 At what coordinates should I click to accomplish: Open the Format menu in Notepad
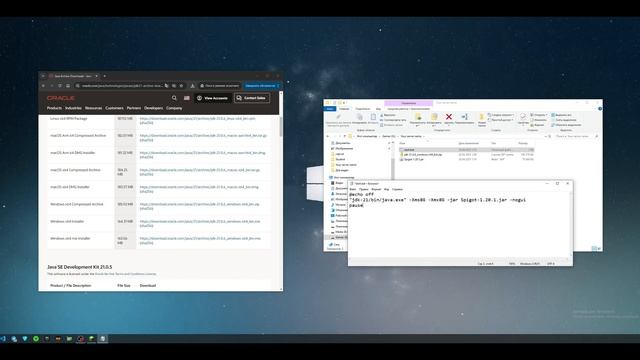[x=376, y=189]
